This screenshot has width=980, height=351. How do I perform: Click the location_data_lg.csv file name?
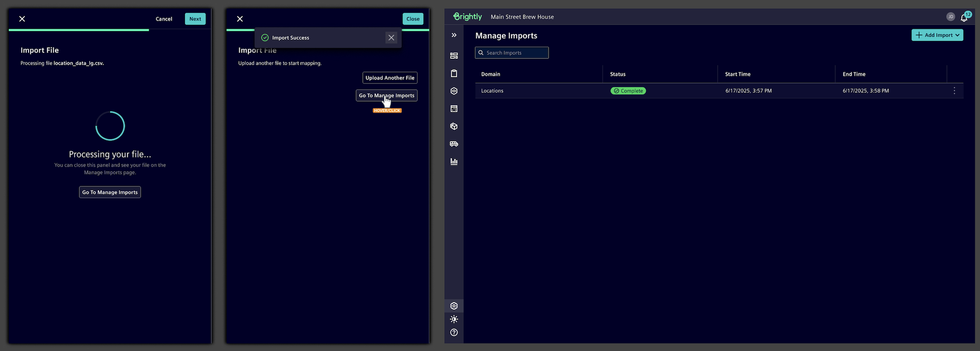point(78,63)
